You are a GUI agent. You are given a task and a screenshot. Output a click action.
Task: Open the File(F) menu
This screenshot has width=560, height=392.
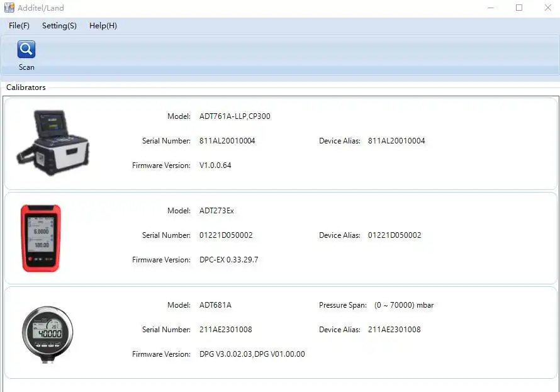pyautogui.click(x=19, y=26)
